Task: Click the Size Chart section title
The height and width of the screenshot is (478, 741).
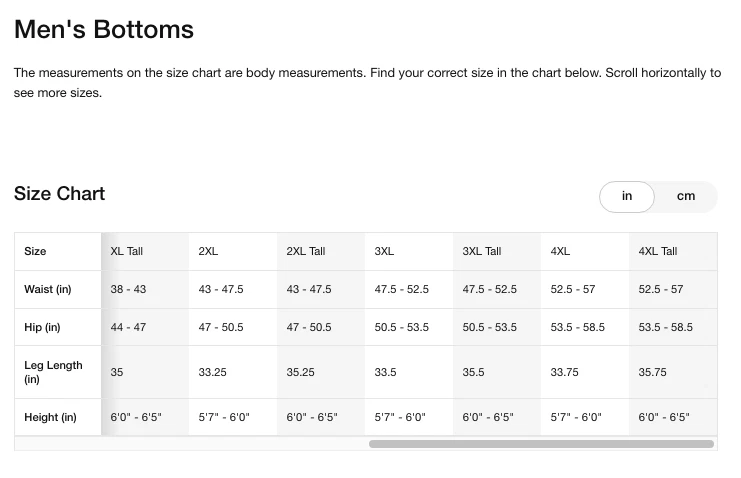Action: click(59, 193)
